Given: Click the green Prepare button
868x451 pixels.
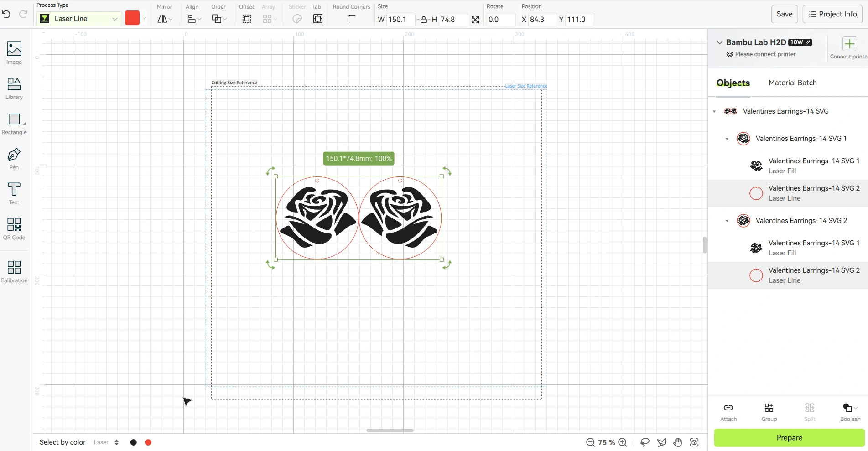Looking at the screenshot, I should pyautogui.click(x=789, y=438).
